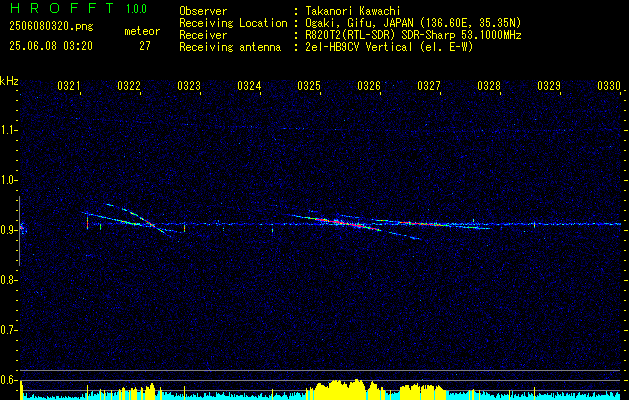629x400 pixels.
Task: Select the filename 2506080320.png
Action: tap(51, 27)
